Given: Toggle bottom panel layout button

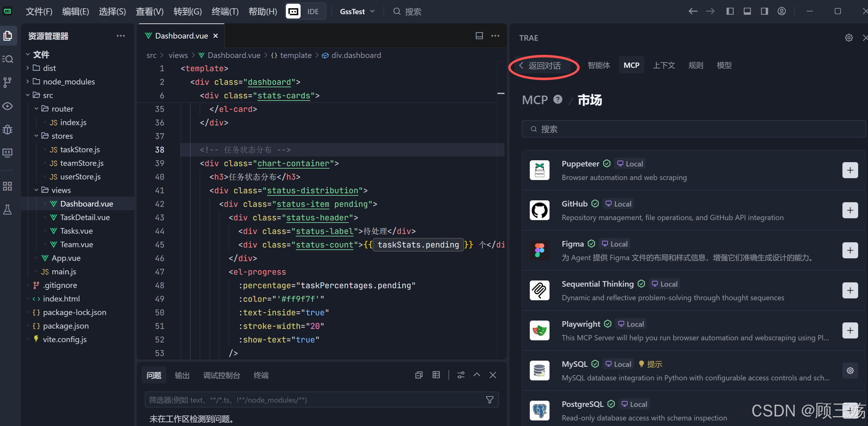Looking at the screenshot, I should pos(747,11).
